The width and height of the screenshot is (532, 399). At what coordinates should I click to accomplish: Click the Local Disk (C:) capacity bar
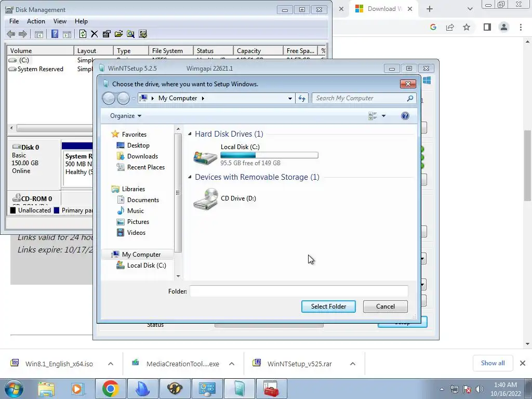pos(269,155)
